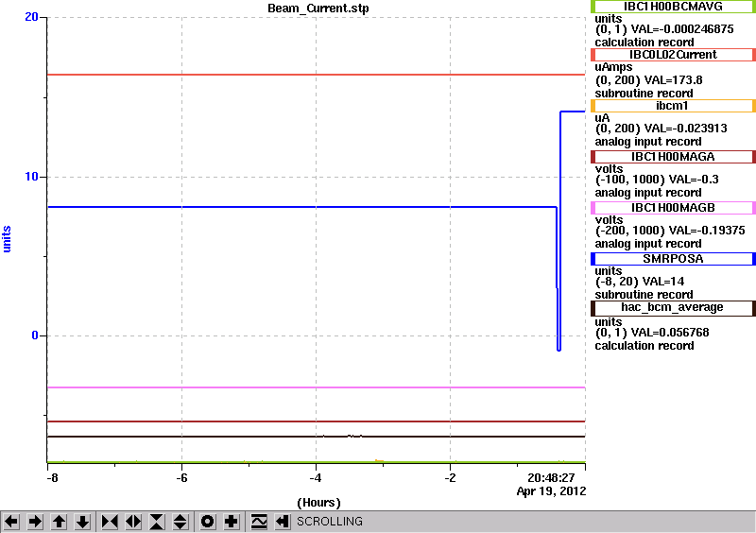Click the SCROLLING status text

(330, 522)
